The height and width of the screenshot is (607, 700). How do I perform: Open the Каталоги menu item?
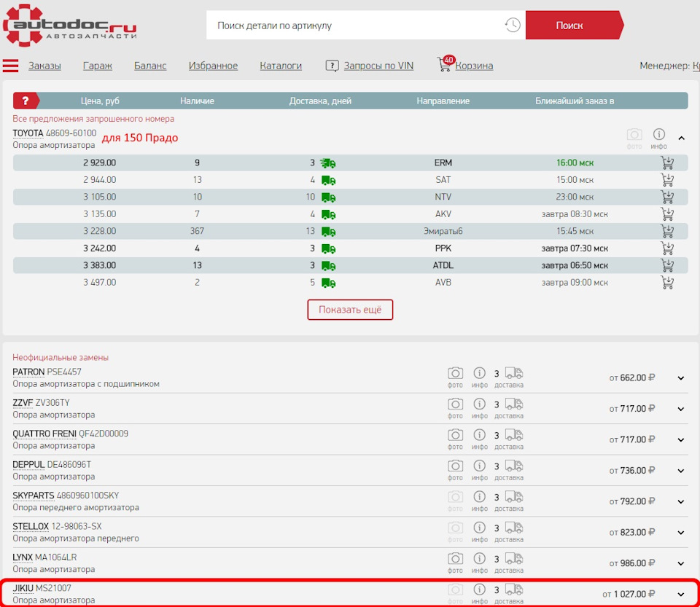pyautogui.click(x=281, y=66)
